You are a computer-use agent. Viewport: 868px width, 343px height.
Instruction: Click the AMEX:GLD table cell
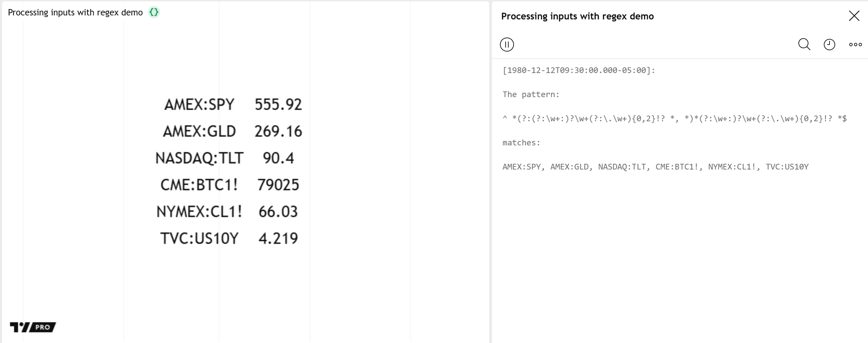pyautogui.click(x=199, y=132)
